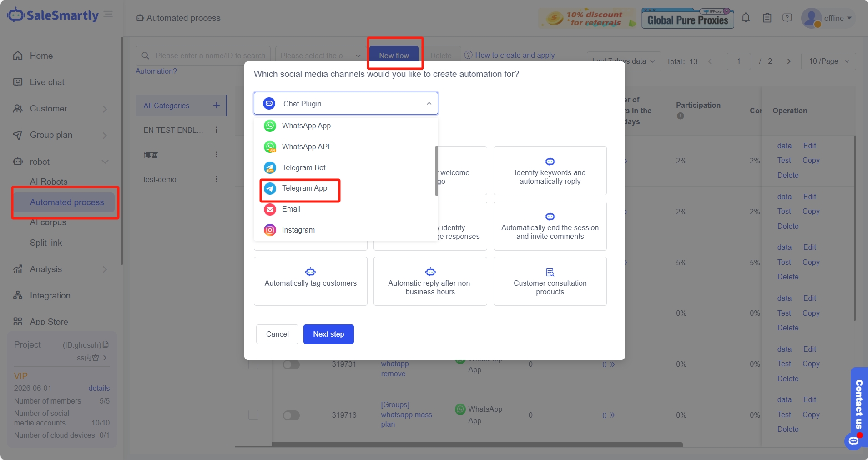Screen dimensions: 868x460
Task: Click the SaleSmartly logo
Action: click(x=52, y=15)
